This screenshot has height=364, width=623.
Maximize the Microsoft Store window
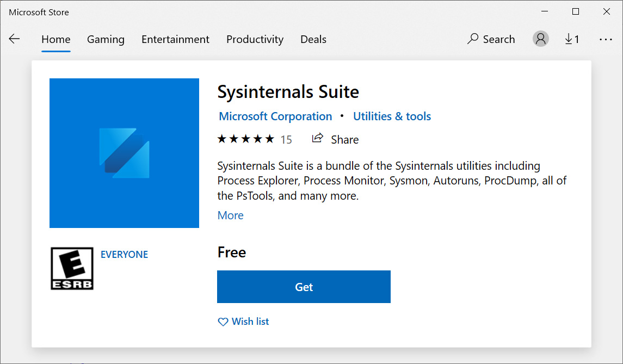click(x=575, y=11)
